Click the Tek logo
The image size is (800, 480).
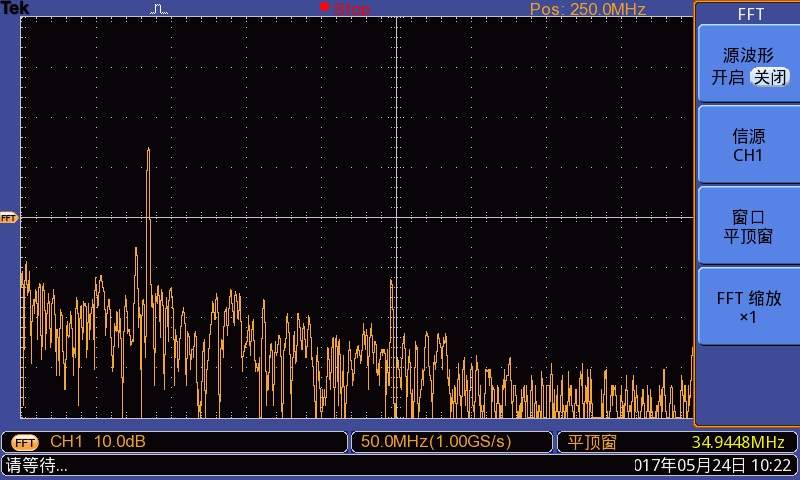15,8
